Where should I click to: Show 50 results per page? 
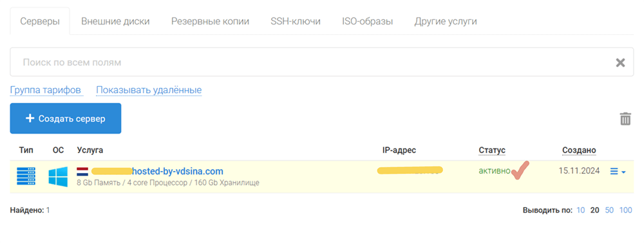coord(609,211)
